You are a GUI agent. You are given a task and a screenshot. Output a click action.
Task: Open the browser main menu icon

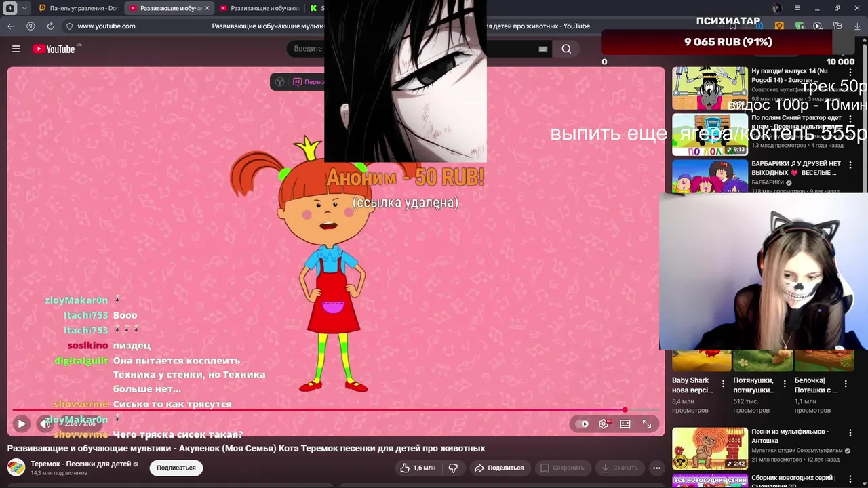pos(797,8)
